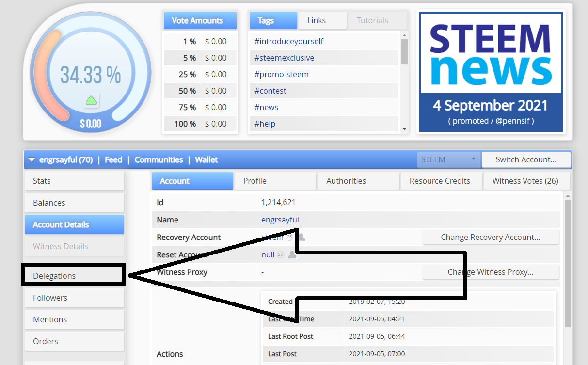Select Account Details in sidebar
This screenshot has width=588, height=365.
click(x=75, y=224)
